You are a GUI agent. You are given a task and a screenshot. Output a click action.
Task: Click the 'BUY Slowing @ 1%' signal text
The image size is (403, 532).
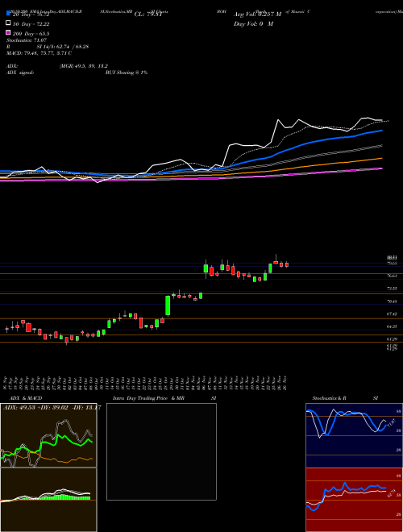(127, 73)
